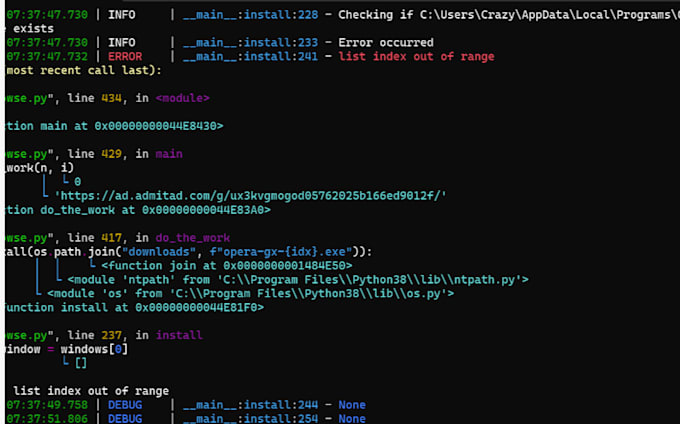This screenshot has width=680, height=424.
Task: Click 'main at 0x00000000044E8430>' function text
Action: point(132,126)
